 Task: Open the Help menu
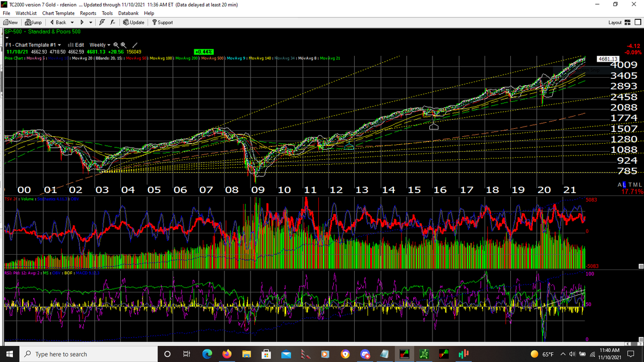[x=149, y=13]
